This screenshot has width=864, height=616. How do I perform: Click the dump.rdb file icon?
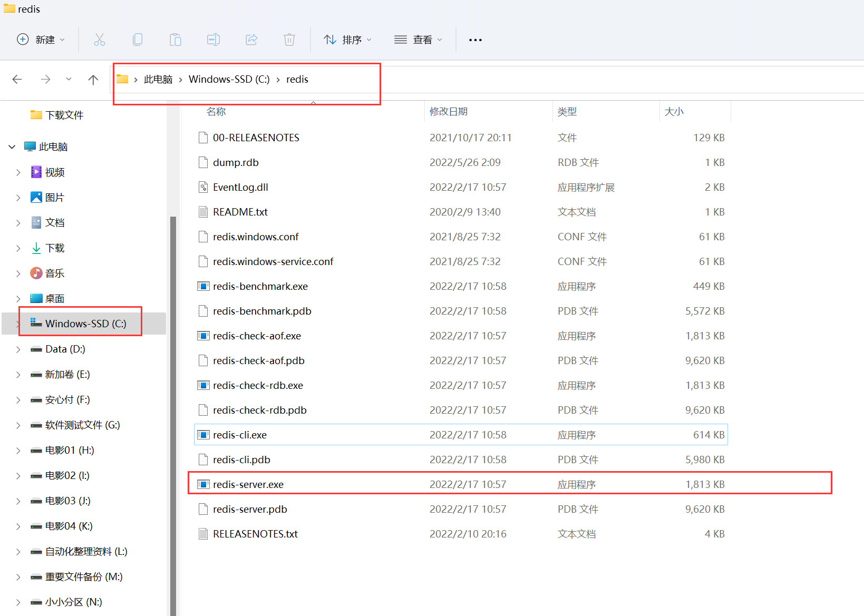pos(203,162)
